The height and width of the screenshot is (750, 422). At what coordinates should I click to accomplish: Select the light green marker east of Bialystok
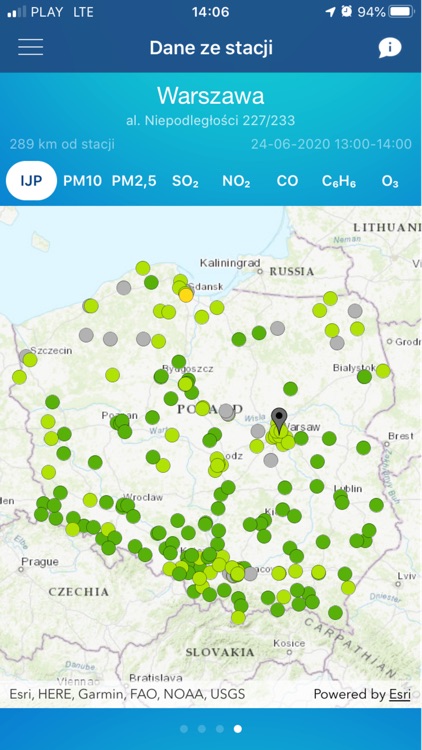(x=383, y=371)
